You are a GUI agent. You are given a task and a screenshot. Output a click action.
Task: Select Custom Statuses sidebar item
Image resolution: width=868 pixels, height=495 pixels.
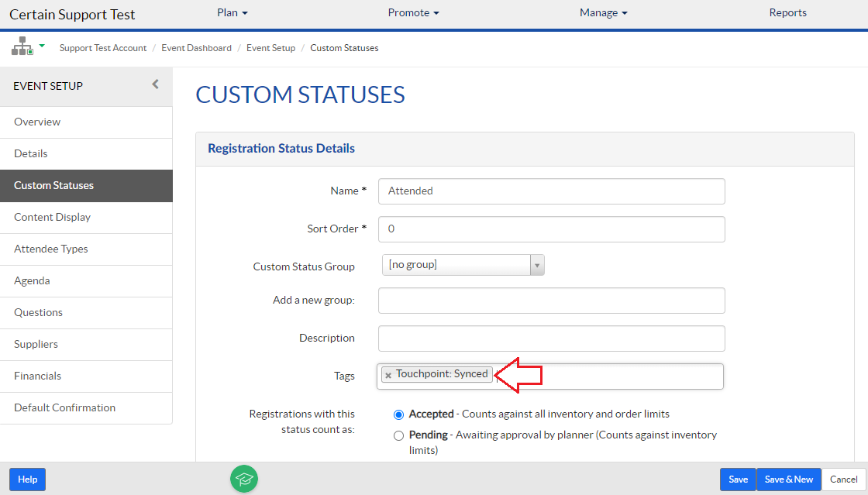[86, 186]
